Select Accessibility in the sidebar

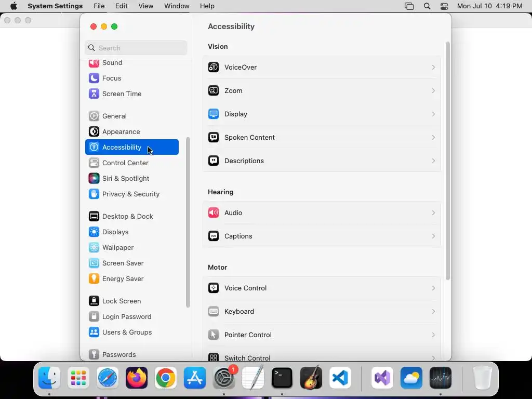click(x=132, y=147)
